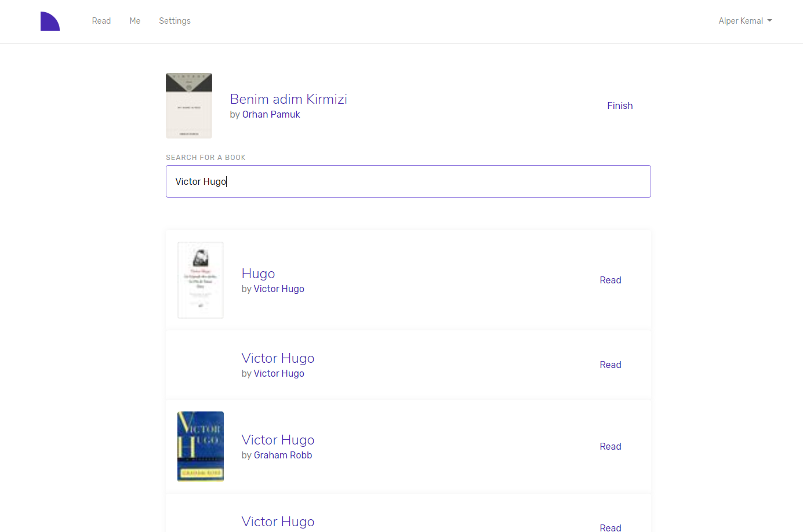Focus the book search field
The height and width of the screenshot is (532, 803).
point(408,181)
